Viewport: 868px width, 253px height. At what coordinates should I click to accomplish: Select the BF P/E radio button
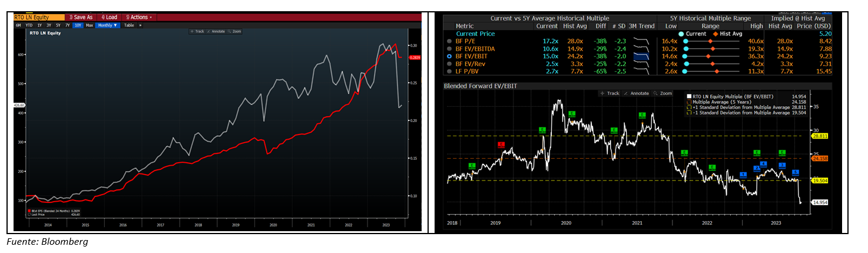point(449,41)
